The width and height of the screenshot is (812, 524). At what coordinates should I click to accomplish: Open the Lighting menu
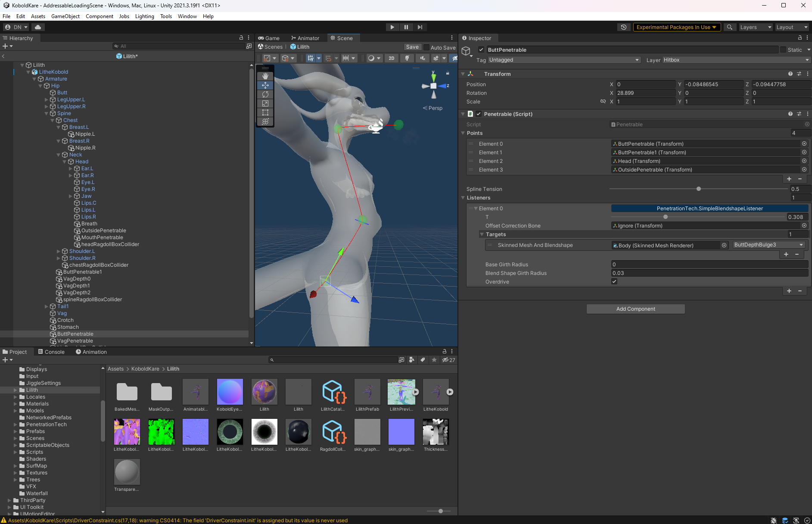pos(145,16)
